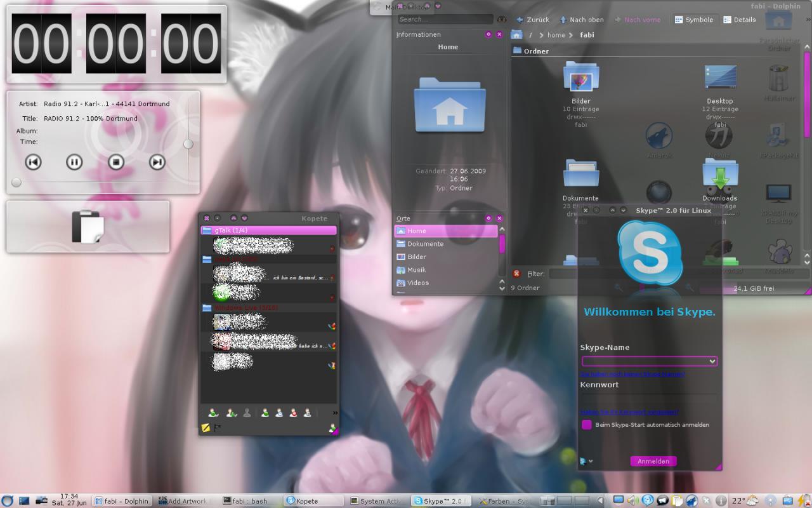
Task: Undock the Orte places panel
Action: coord(488,218)
